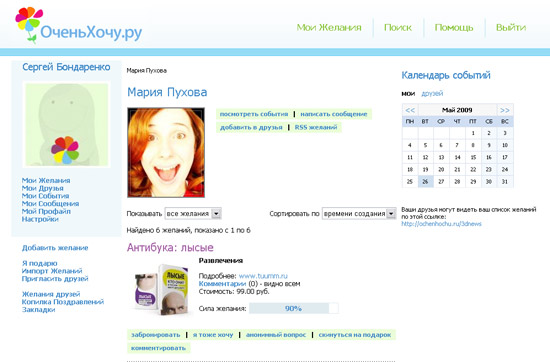Select May 31 in calendar

click(x=505, y=182)
